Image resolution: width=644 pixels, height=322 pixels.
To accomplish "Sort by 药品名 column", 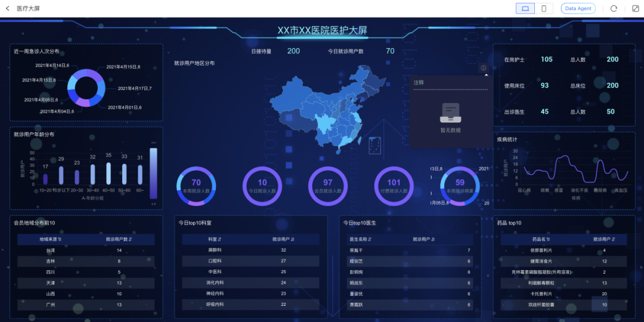I will point(549,240).
